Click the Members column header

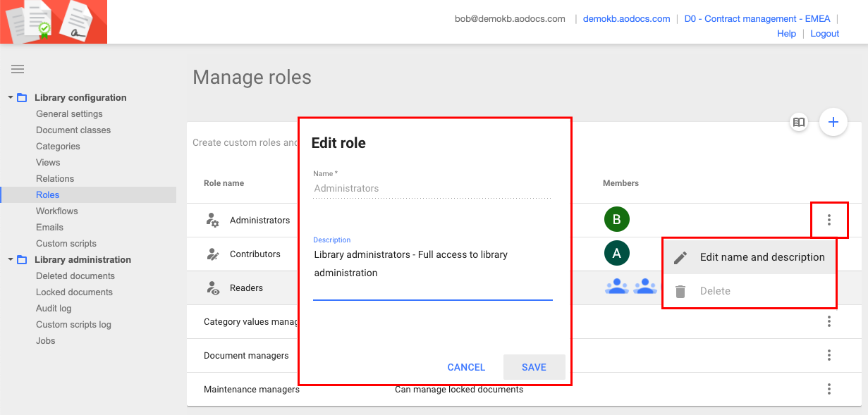621,183
